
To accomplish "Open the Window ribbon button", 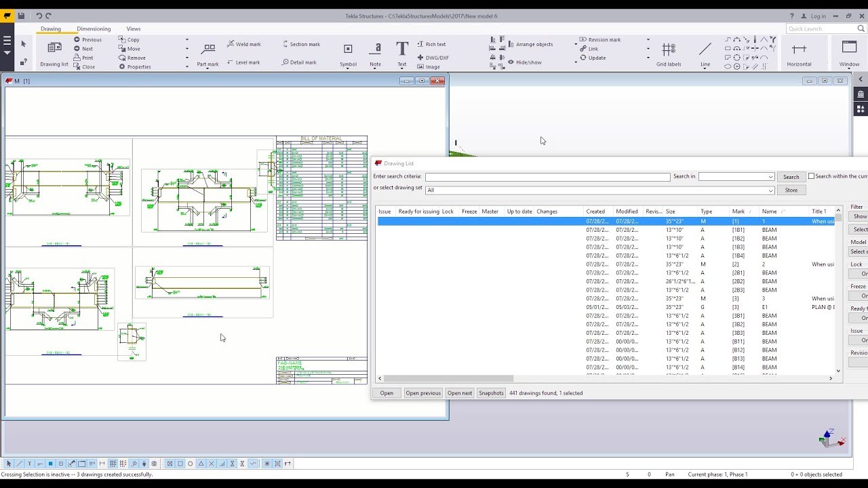I will [x=849, y=55].
